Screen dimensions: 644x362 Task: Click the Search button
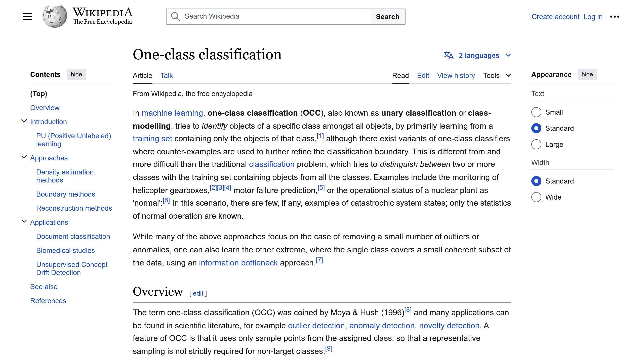pyautogui.click(x=387, y=16)
